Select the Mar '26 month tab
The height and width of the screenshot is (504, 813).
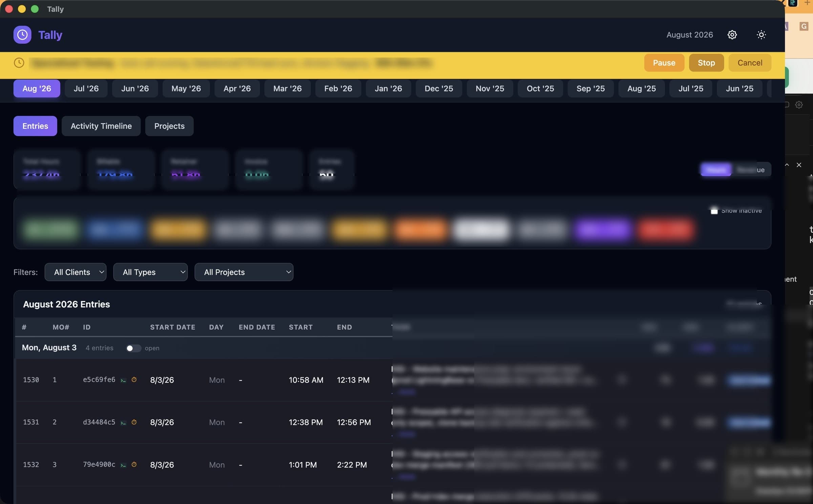point(287,88)
